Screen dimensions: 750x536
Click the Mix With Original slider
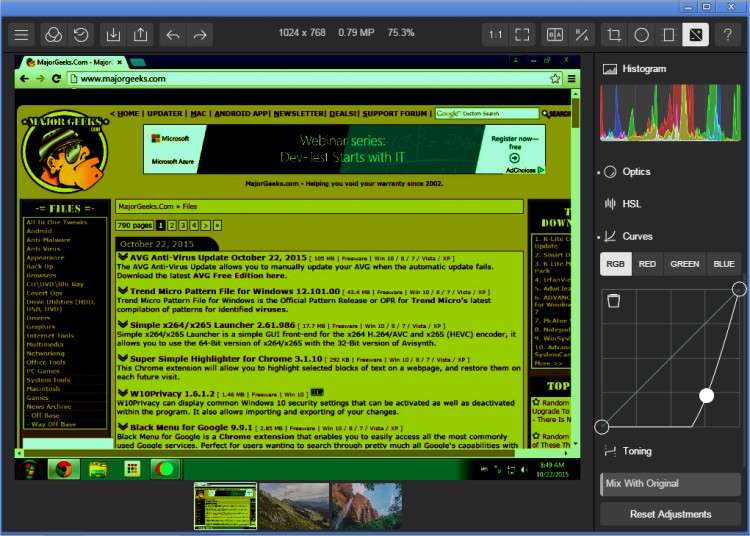[670, 484]
